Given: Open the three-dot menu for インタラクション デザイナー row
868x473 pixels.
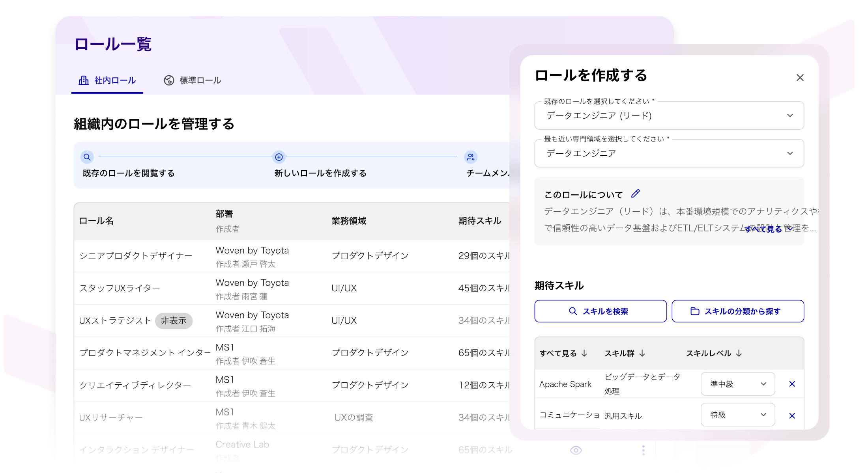Looking at the screenshot, I should pos(643,450).
